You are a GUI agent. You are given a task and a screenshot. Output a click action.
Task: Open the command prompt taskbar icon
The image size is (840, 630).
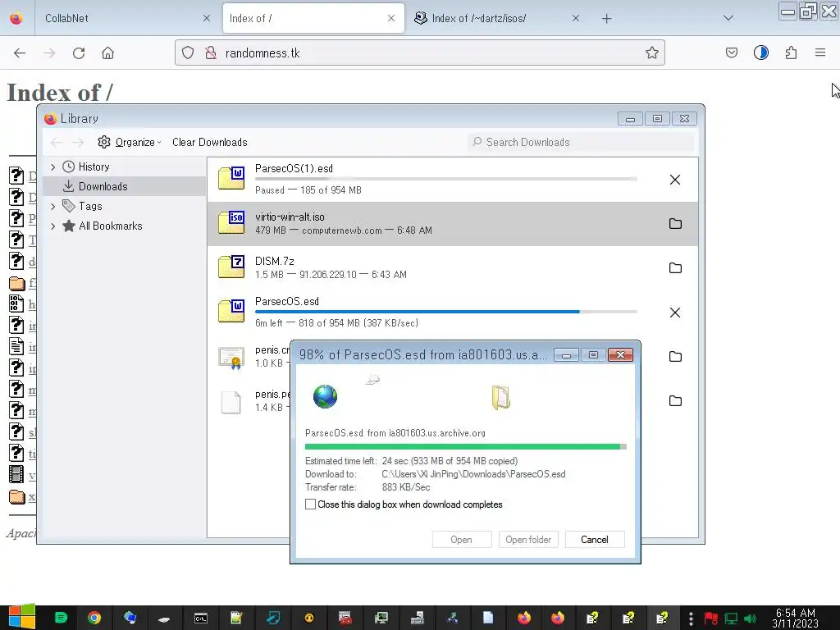(x=201, y=619)
